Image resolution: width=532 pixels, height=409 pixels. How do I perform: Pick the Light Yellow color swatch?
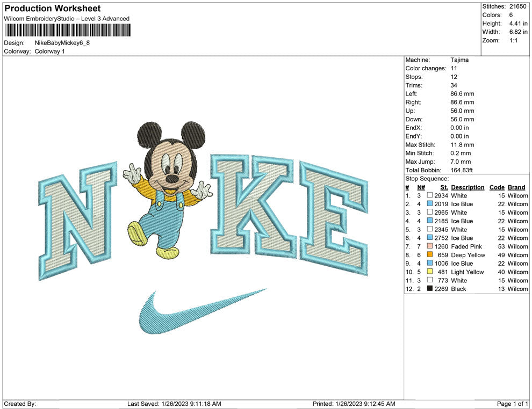pos(430,272)
